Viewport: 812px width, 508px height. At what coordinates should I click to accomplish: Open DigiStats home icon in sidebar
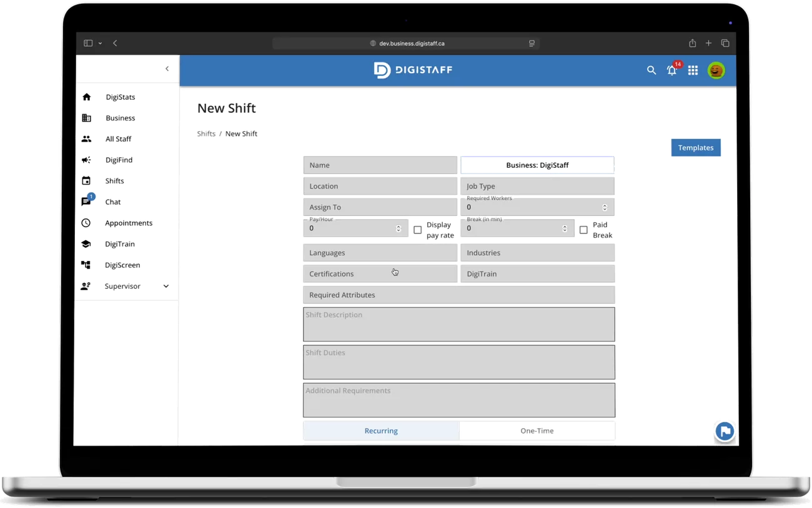point(87,97)
